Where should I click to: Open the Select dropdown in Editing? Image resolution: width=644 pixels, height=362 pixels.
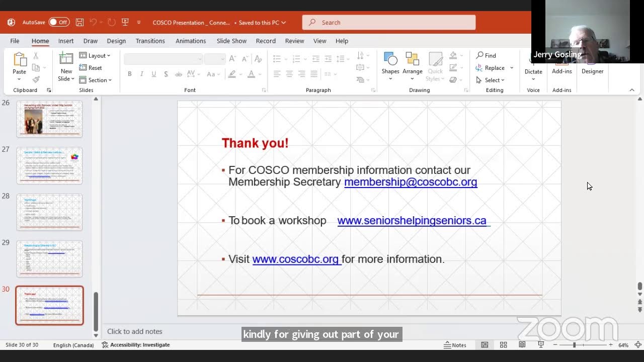pos(490,80)
